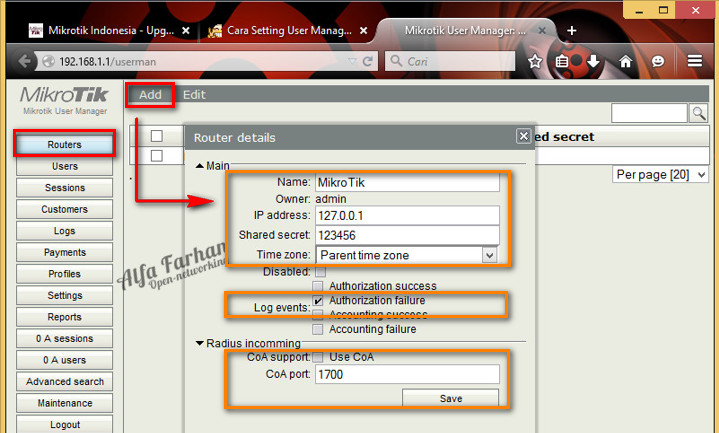Collapse the Main section triangle
The image size is (719, 433).
click(199, 166)
